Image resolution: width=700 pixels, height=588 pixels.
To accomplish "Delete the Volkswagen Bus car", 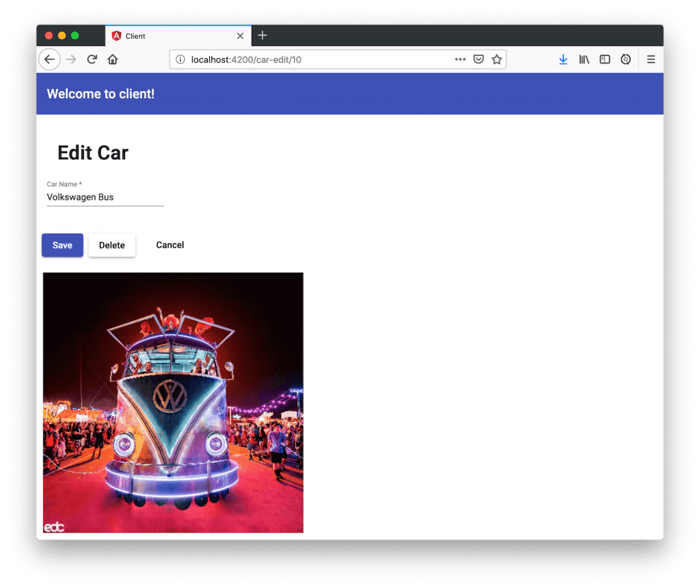I will [x=112, y=245].
